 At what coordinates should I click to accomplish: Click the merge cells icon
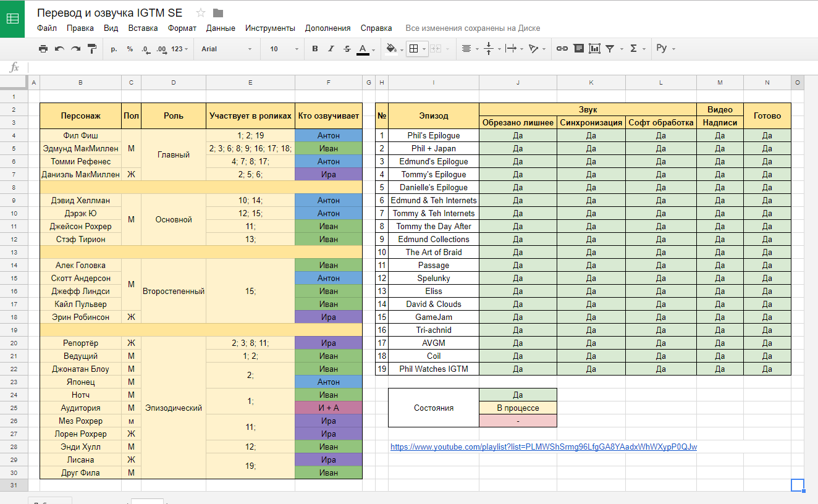point(435,49)
